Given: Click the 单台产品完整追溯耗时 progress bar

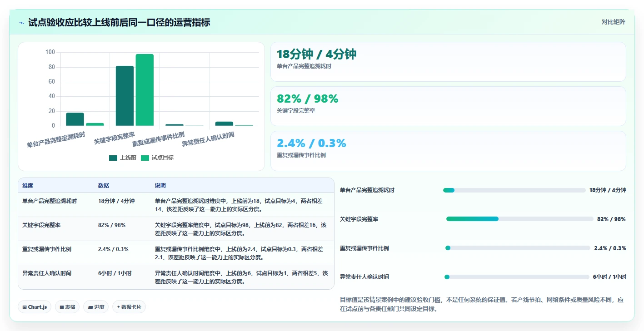Looking at the screenshot, I should pyautogui.click(x=514, y=190).
